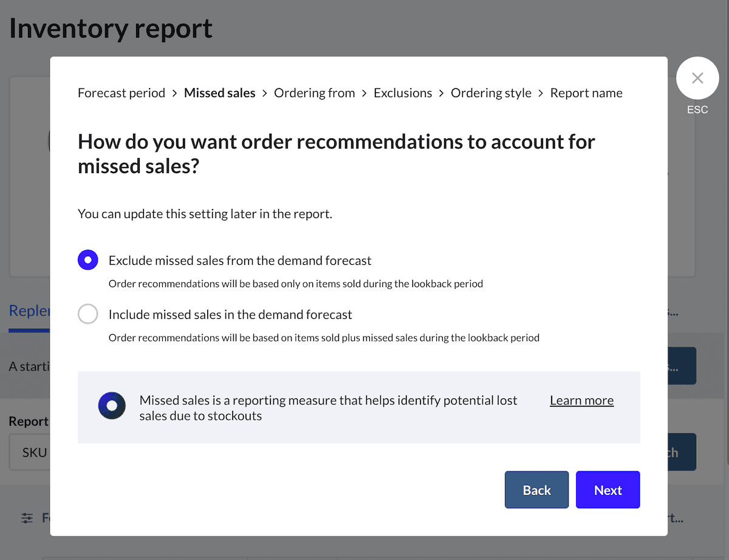Go to the Ordering style step
Viewport: 729px width, 560px height.
pyautogui.click(x=491, y=93)
